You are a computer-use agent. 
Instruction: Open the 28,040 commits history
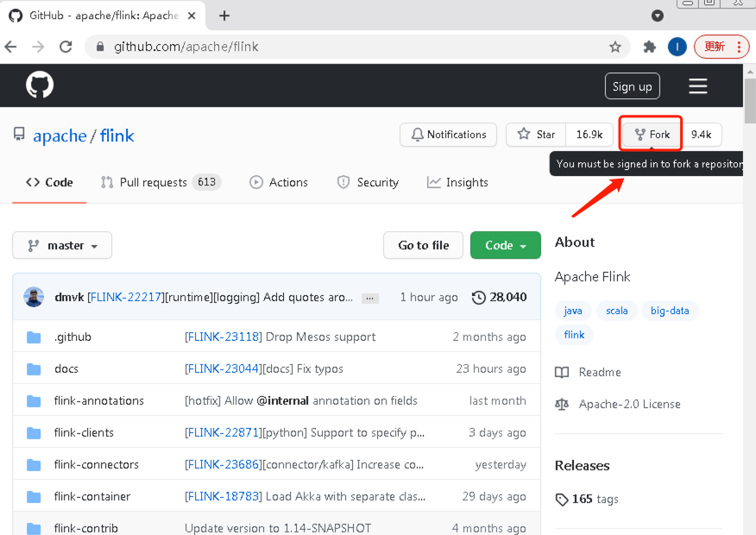[499, 297]
